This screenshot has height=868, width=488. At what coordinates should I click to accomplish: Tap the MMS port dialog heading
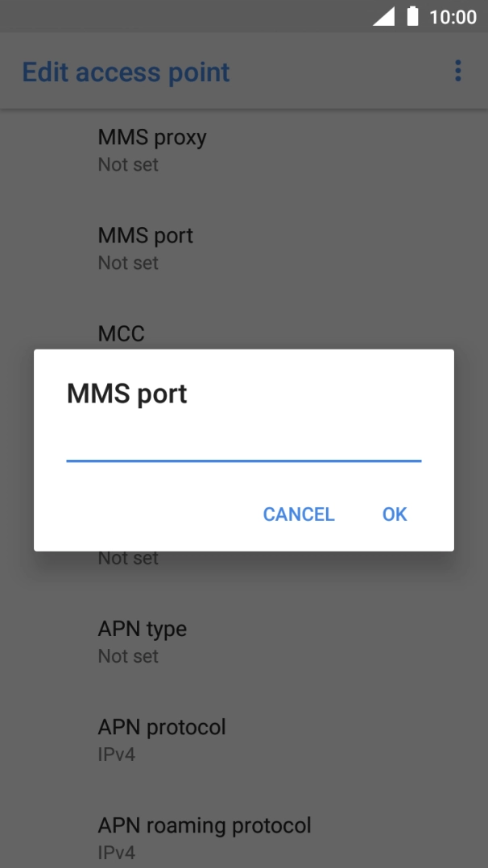[x=127, y=395]
